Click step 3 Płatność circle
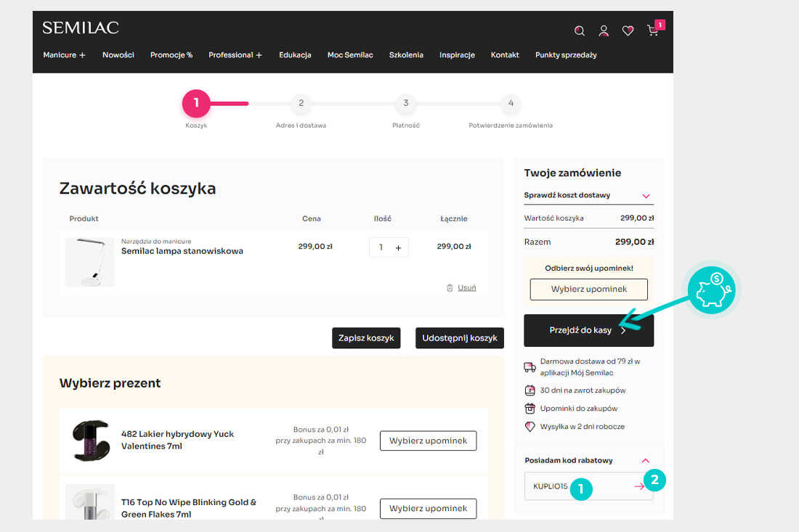Image resolution: width=799 pixels, height=532 pixels. [x=405, y=103]
